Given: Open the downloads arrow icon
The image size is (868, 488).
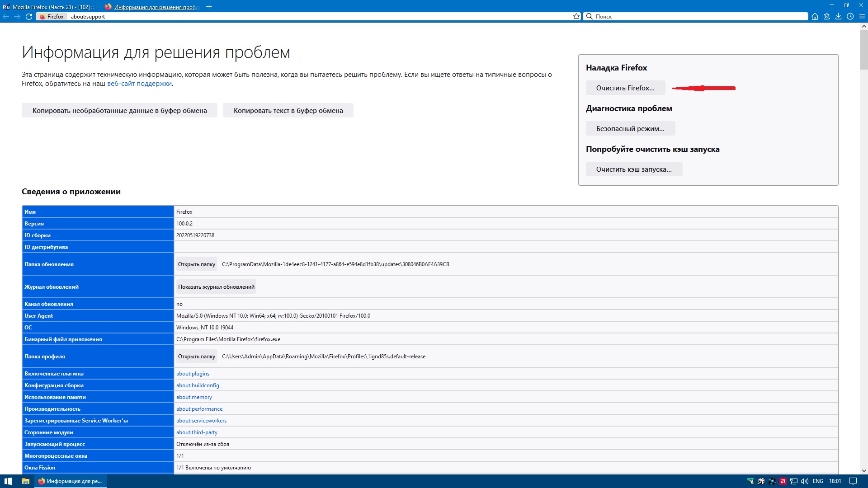Looking at the screenshot, I should coord(838,16).
